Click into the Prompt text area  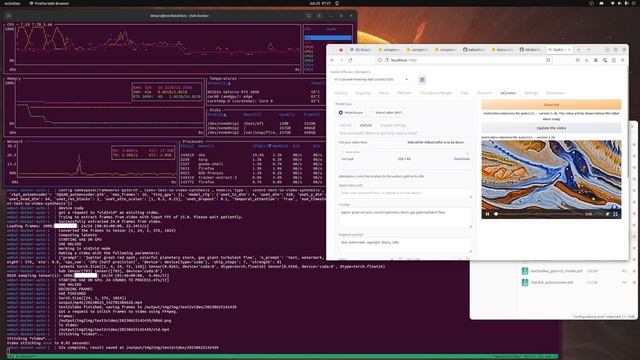click(x=405, y=218)
